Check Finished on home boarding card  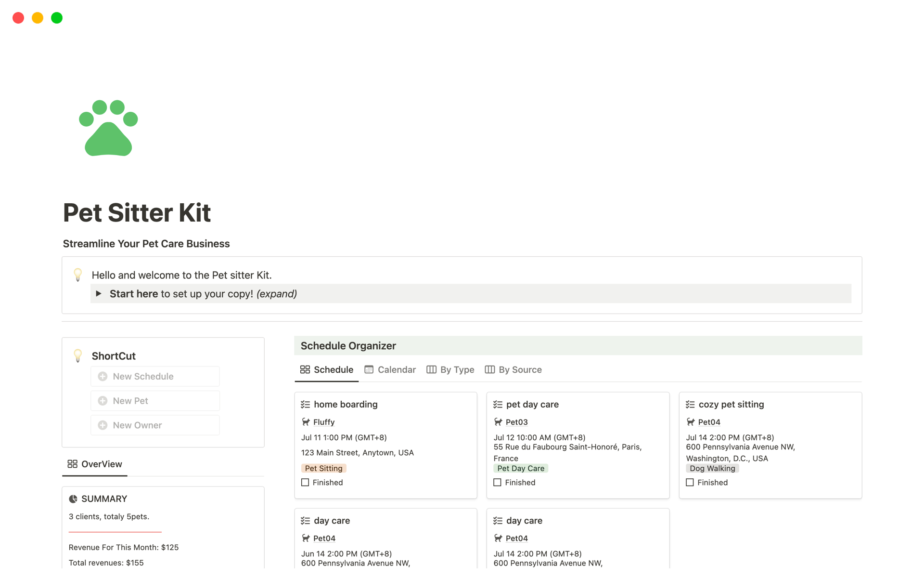click(305, 483)
